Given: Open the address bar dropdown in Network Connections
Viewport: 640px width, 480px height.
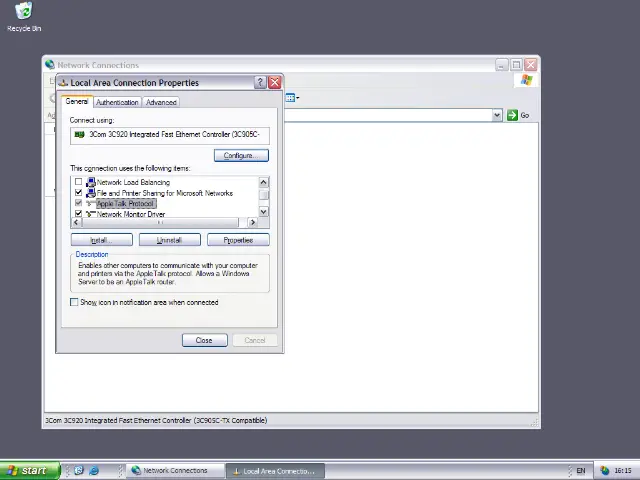Looking at the screenshot, I should click(x=497, y=116).
